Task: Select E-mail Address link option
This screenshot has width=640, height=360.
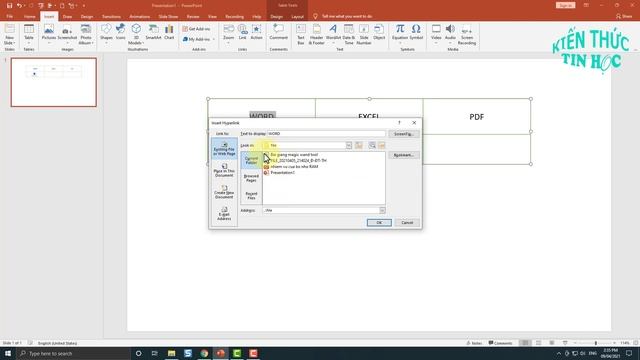Action: click(224, 214)
